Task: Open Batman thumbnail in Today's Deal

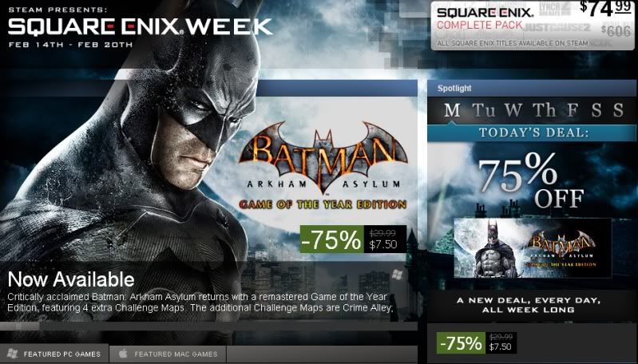Action: [x=533, y=248]
